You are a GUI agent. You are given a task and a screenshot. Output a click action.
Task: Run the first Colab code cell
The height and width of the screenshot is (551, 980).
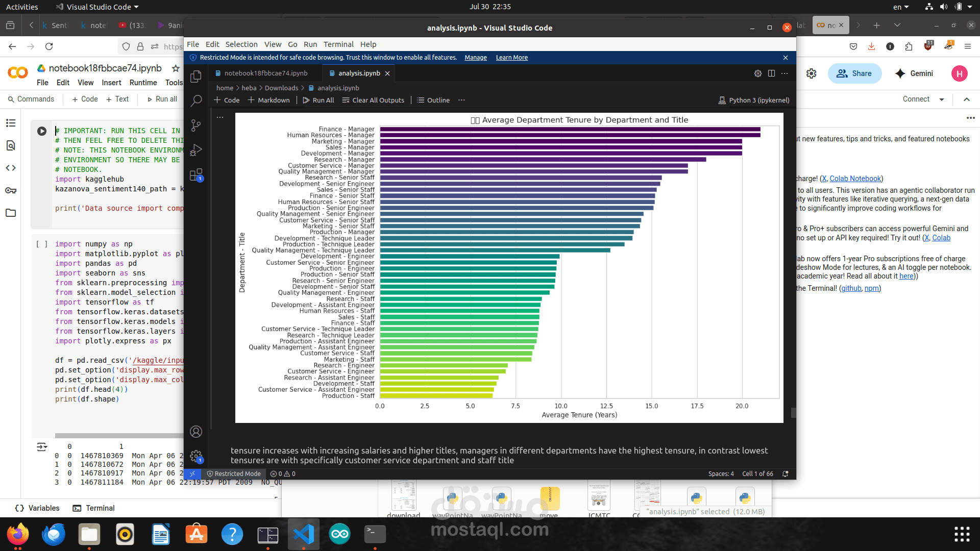42,131
